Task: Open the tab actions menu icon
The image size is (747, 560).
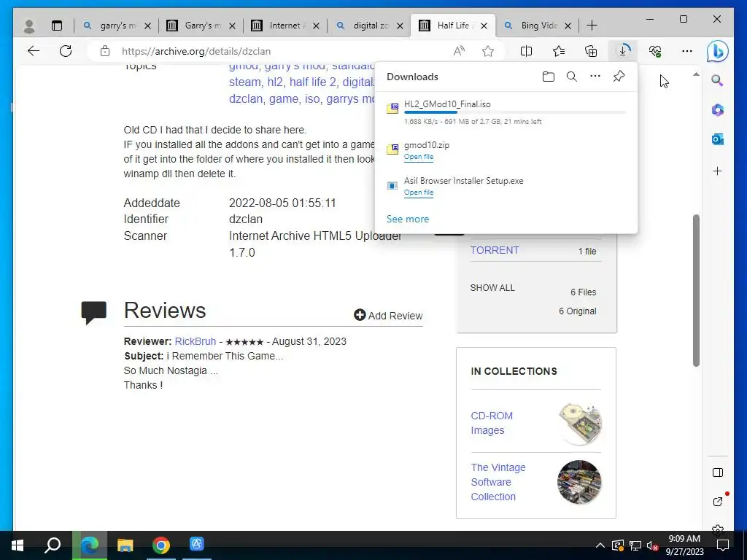Action: click(x=57, y=26)
